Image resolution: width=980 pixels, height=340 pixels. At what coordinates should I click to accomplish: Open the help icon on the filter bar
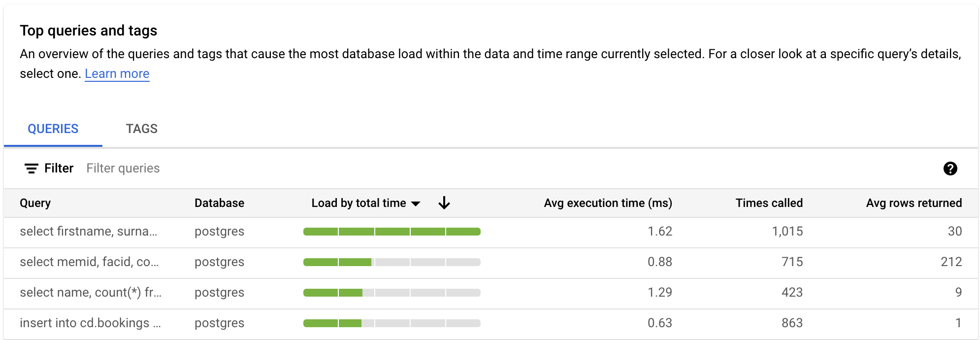tap(949, 169)
